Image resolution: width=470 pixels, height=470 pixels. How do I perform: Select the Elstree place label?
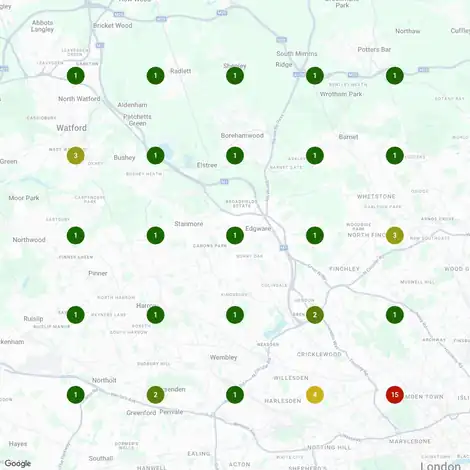[207, 165]
